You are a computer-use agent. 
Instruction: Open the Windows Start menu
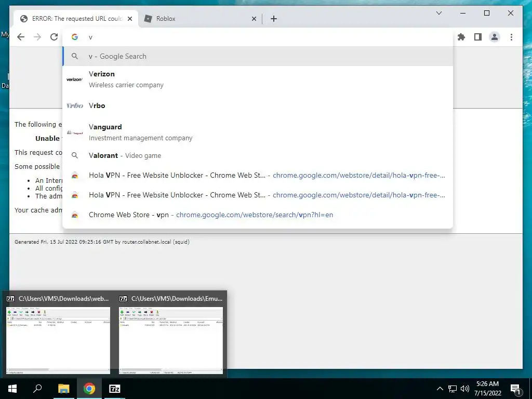pos(12,389)
